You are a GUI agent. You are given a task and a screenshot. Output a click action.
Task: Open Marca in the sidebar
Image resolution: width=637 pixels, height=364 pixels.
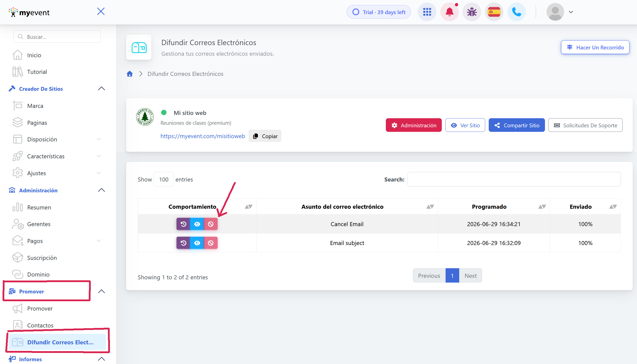(x=35, y=106)
